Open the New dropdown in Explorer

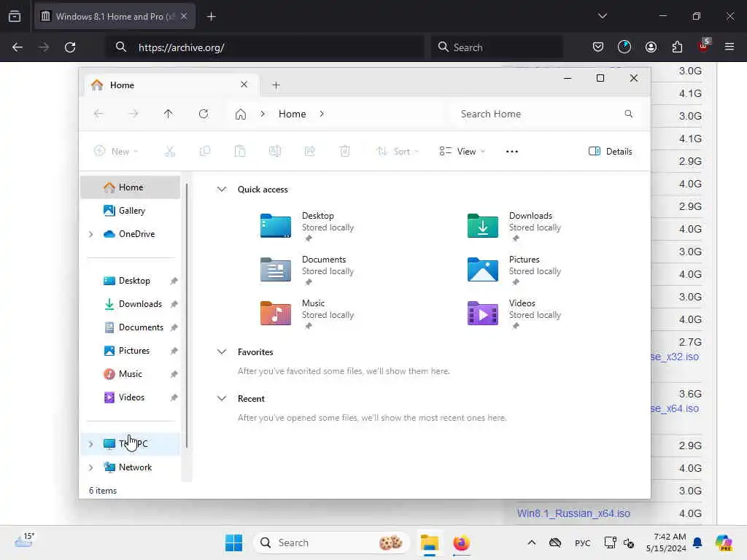(x=116, y=152)
